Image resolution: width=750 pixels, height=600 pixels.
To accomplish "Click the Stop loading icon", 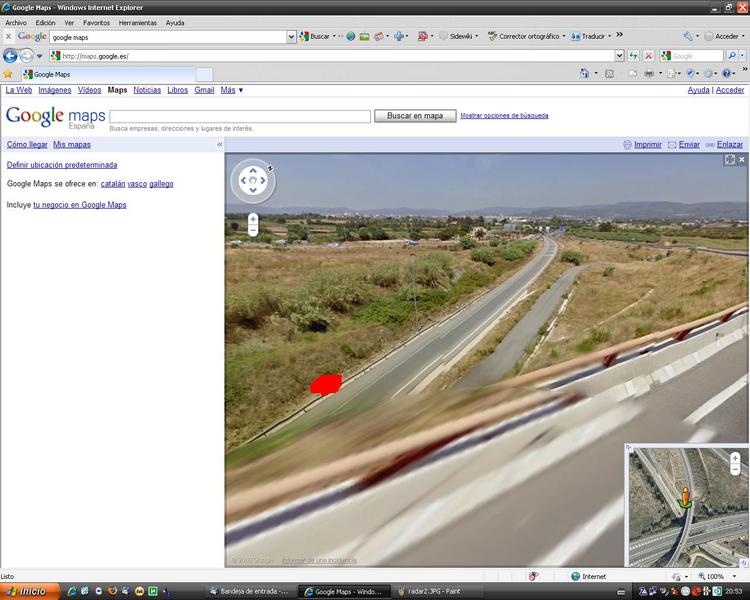I will pos(649,56).
